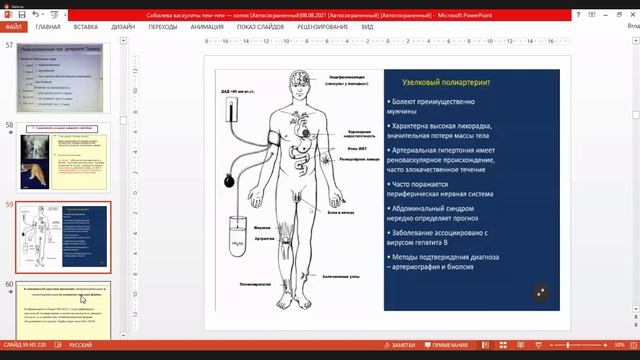The width and height of the screenshot is (640, 360).
Task: Open PowerPoint help question mark
Action: tap(578, 15)
